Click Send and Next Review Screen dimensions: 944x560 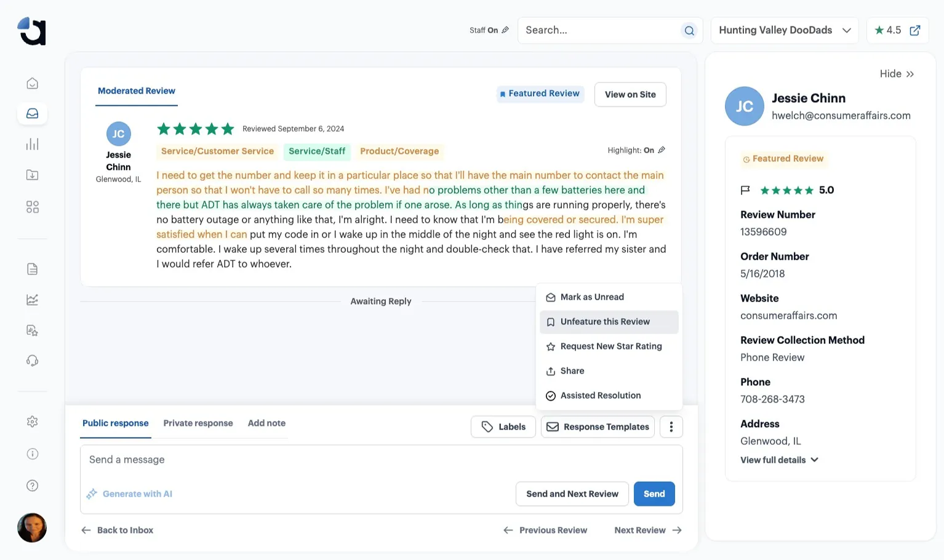point(572,494)
